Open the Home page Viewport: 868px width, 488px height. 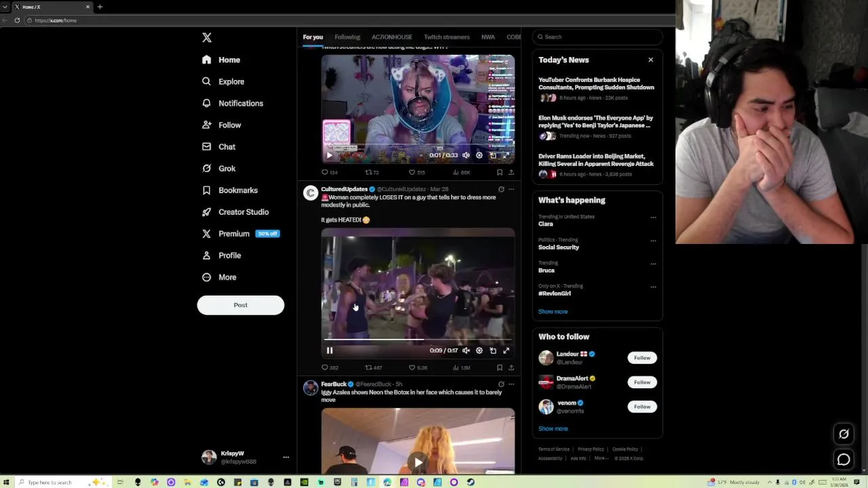click(221, 60)
